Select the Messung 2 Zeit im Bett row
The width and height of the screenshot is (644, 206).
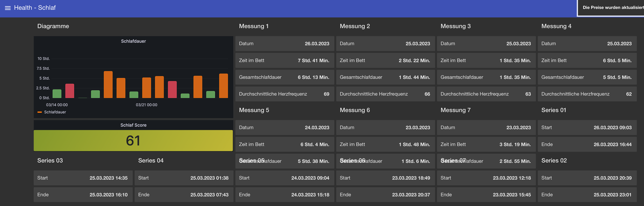[385, 60]
